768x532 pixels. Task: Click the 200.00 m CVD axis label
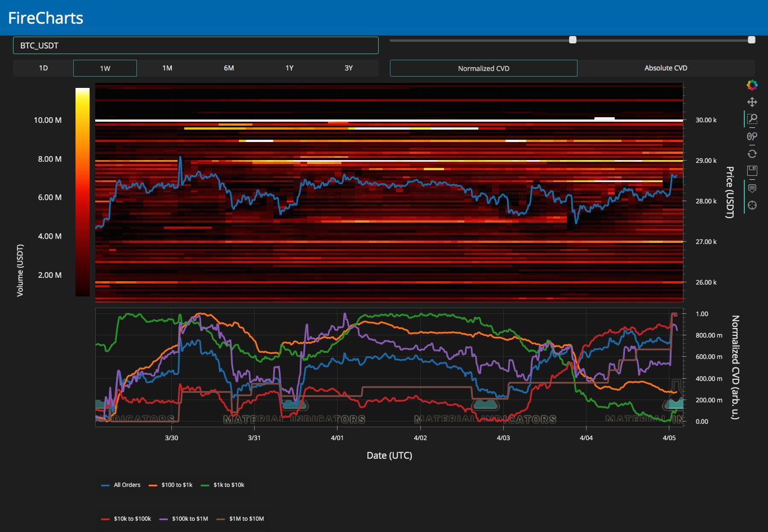tap(709, 400)
